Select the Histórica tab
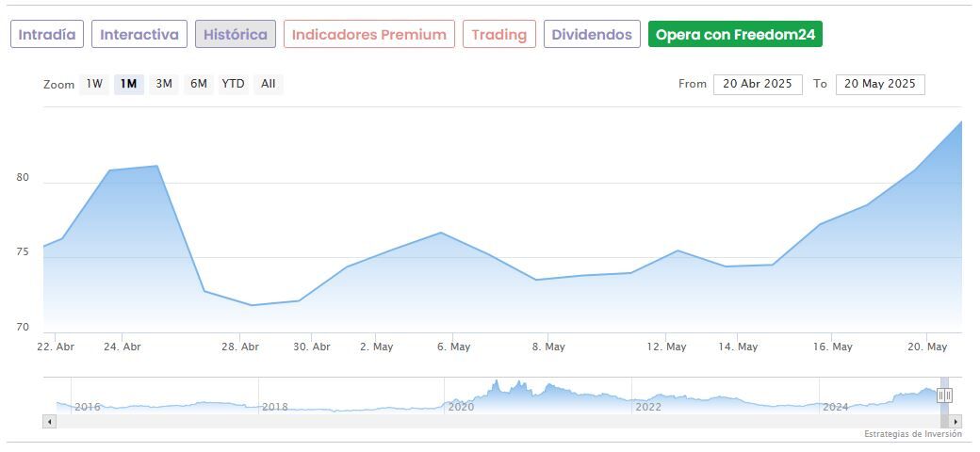980x452 pixels. click(236, 35)
